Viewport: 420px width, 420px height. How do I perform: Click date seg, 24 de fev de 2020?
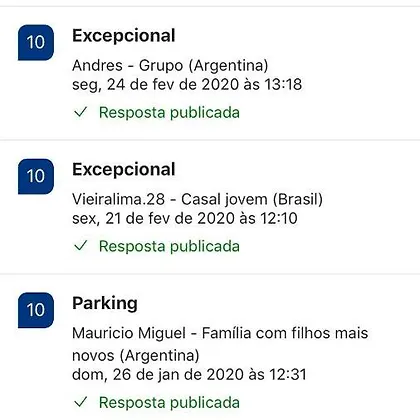(155, 84)
